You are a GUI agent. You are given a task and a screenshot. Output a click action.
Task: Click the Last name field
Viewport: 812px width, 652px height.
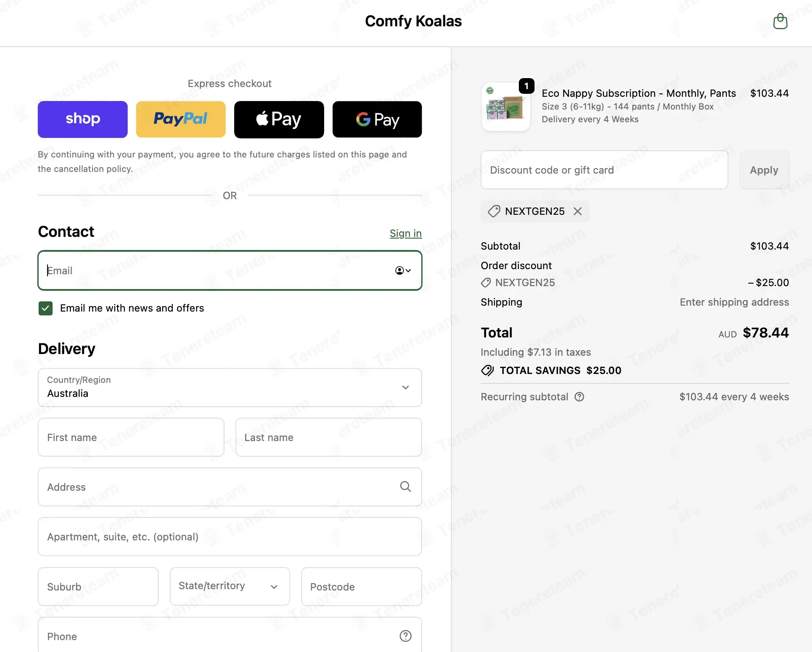click(329, 437)
